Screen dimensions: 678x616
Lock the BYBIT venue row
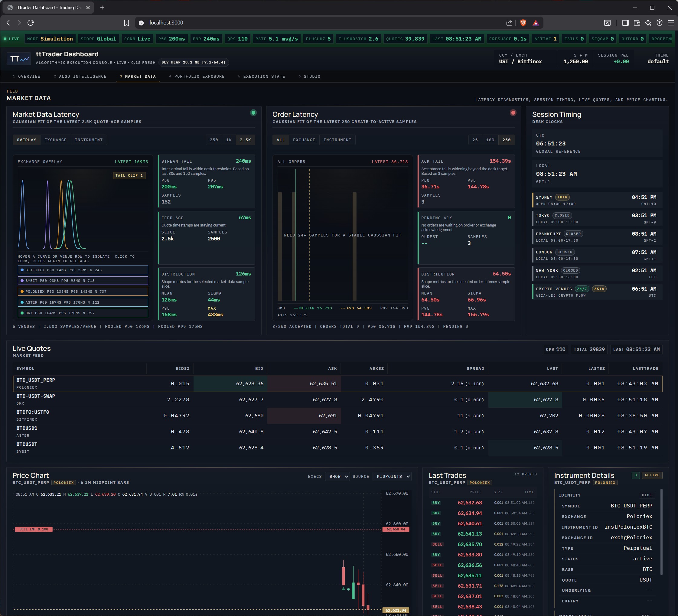click(x=83, y=280)
